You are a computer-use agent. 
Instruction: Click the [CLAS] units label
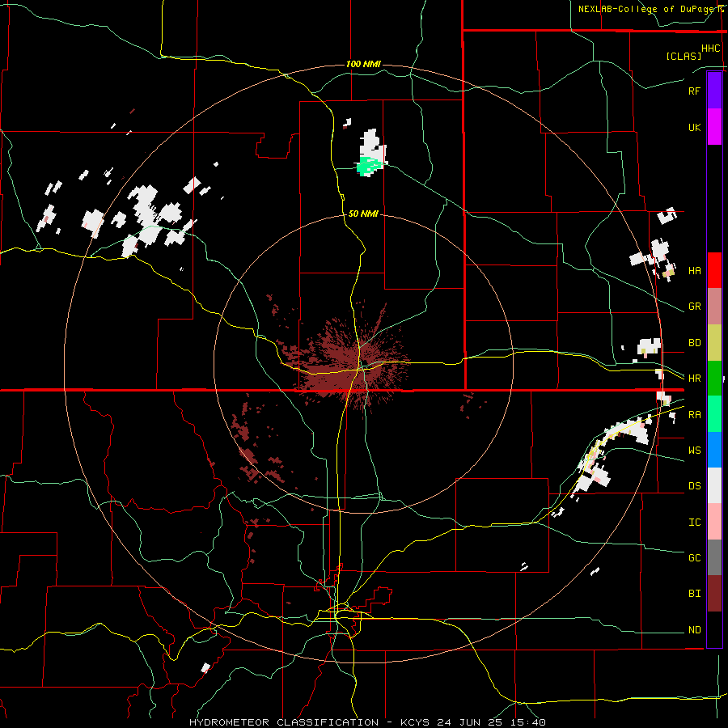point(684,57)
